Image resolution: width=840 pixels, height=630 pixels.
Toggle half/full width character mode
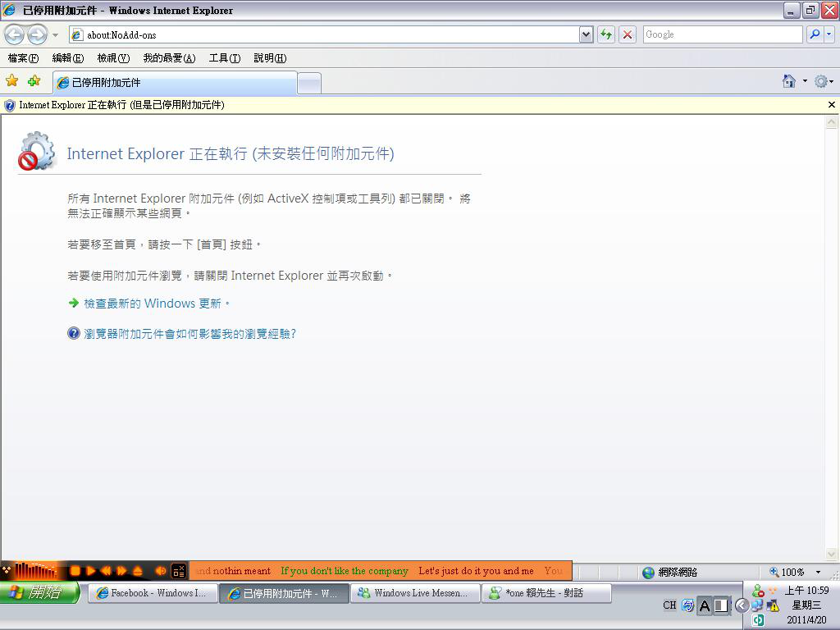tap(721, 606)
